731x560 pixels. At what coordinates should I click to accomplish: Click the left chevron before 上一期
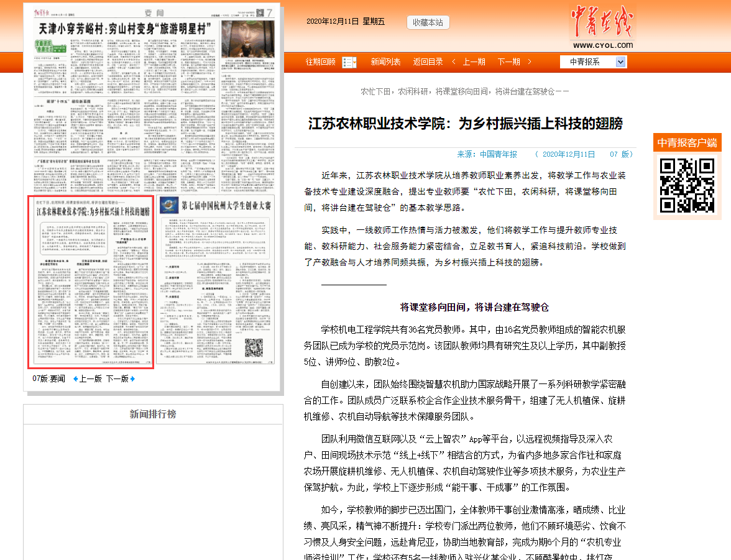tap(454, 62)
